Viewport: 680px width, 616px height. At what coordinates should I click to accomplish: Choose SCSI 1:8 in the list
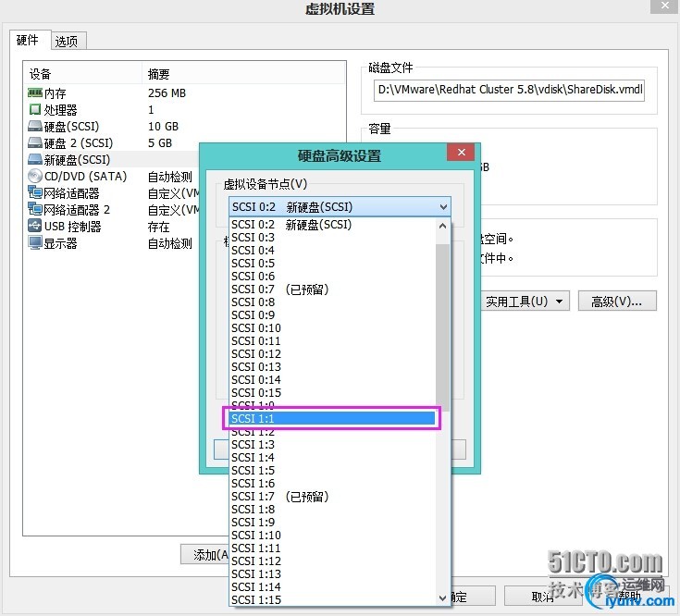[332, 510]
